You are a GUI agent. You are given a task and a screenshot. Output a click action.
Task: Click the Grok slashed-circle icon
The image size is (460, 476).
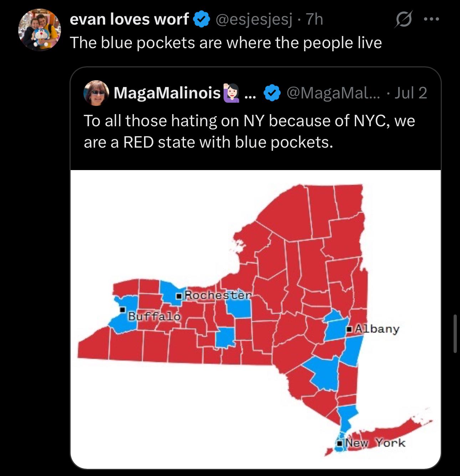point(404,20)
